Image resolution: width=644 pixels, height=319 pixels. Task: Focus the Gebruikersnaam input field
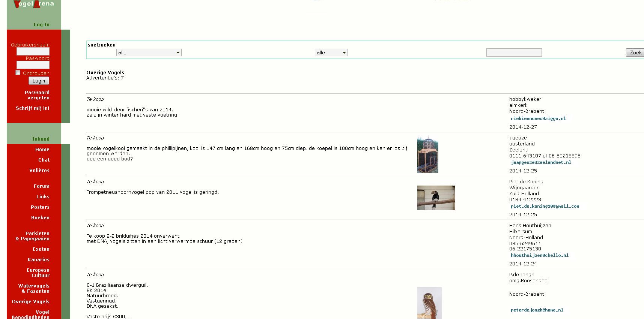point(33,51)
